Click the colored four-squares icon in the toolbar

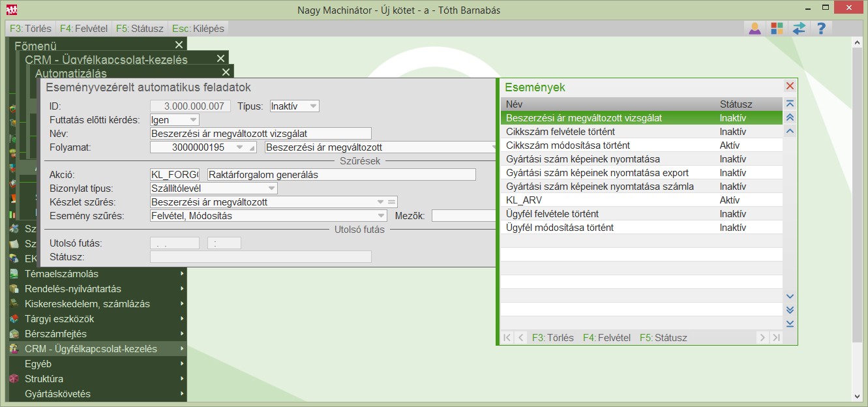[x=777, y=29]
